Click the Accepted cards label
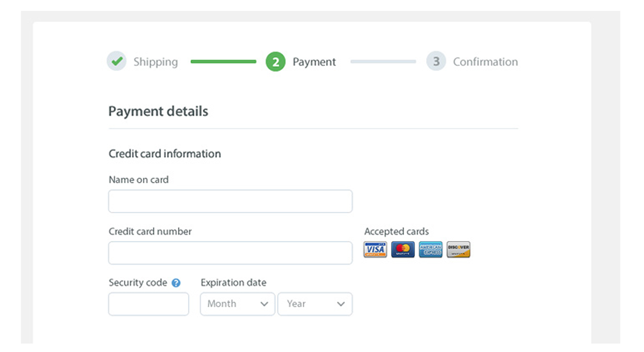Image resolution: width=644 pixels, height=352 pixels. click(x=396, y=231)
